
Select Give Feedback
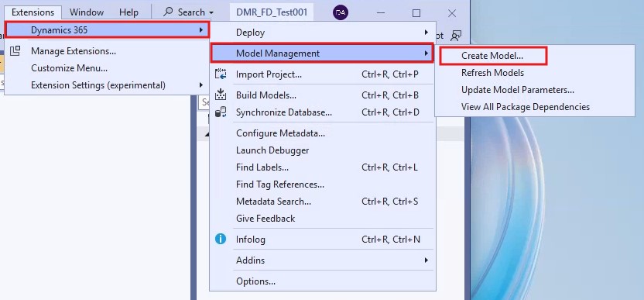pyautogui.click(x=265, y=219)
